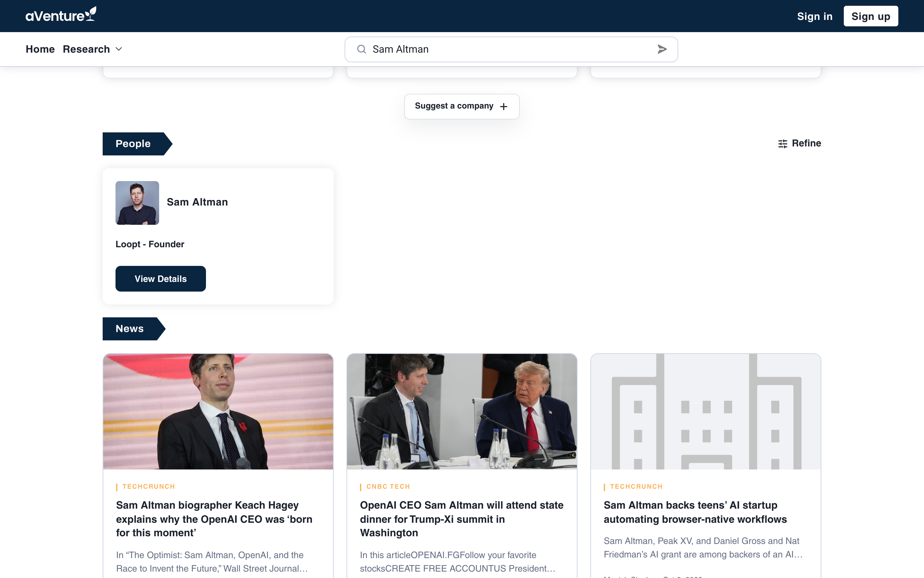Click the Suggest a company button

tap(462, 106)
